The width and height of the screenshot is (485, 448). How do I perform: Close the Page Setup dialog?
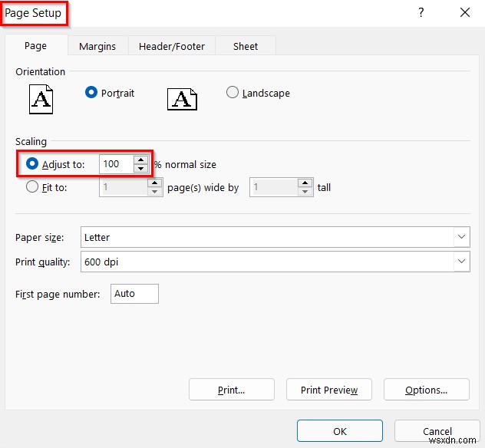464,13
